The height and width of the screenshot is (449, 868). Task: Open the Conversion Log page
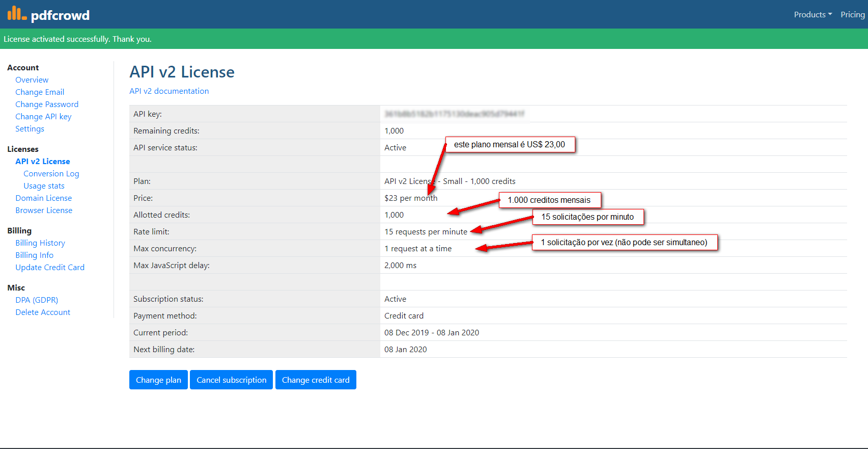(51, 174)
